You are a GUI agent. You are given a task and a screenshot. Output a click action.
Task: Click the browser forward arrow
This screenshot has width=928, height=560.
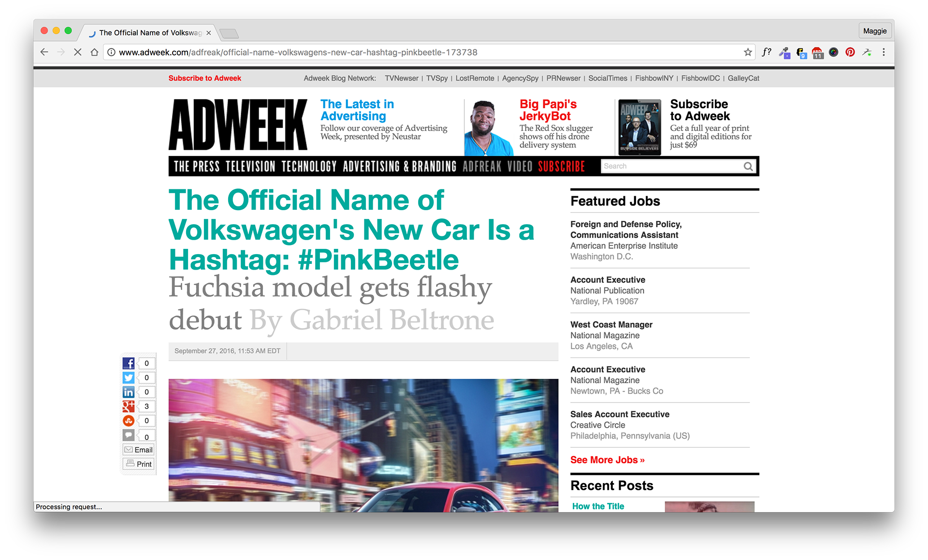click(61, 52)
